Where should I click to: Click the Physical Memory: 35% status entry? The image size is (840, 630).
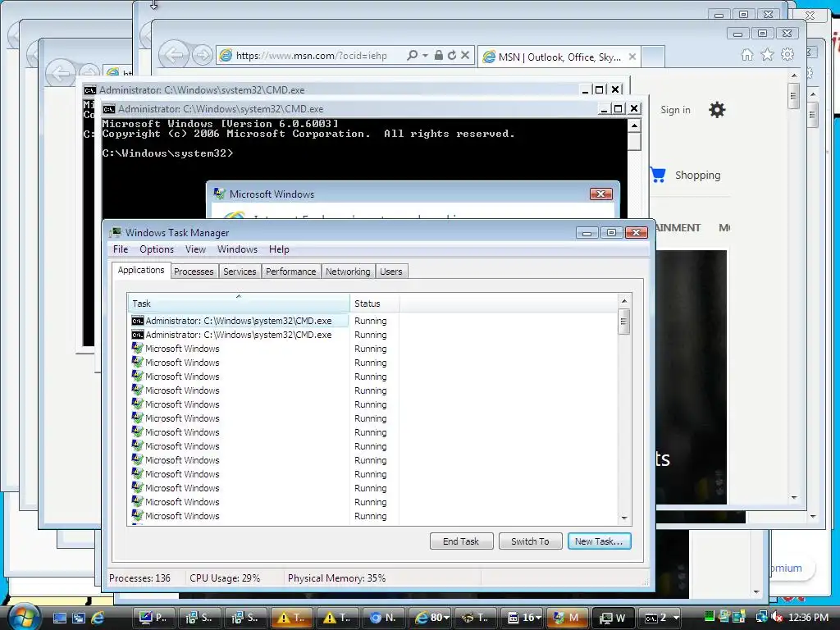tap(336, 578)
